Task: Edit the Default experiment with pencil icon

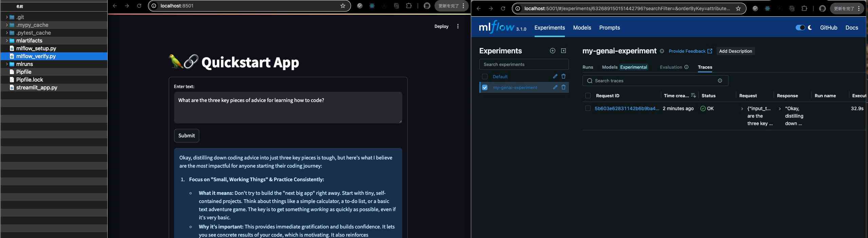Action: click(555, 76)
